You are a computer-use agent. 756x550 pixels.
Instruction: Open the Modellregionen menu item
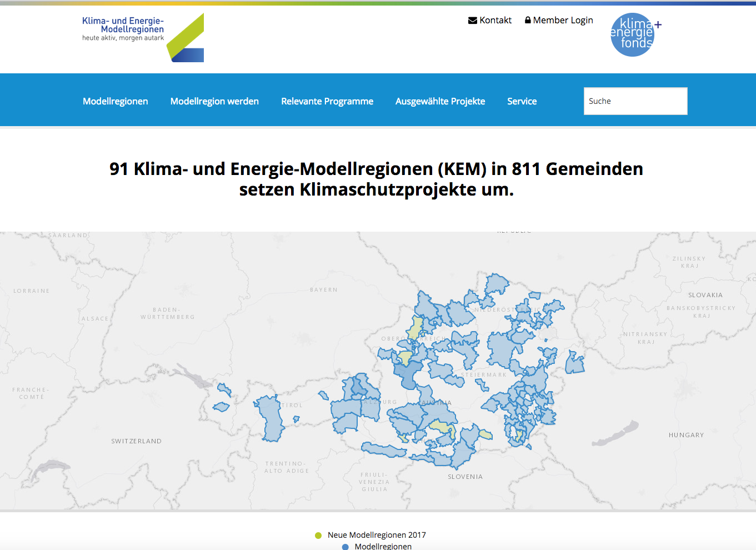pos(116,101)
